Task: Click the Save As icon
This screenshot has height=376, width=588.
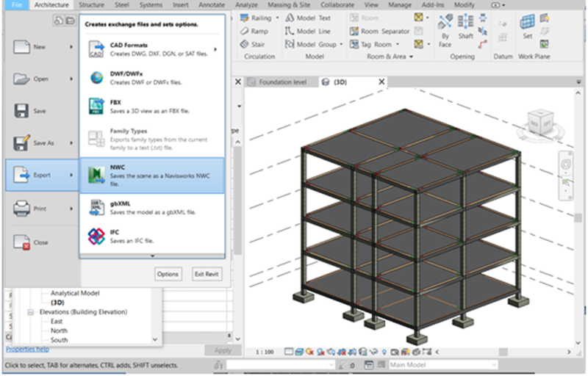Action: (21, 142)
